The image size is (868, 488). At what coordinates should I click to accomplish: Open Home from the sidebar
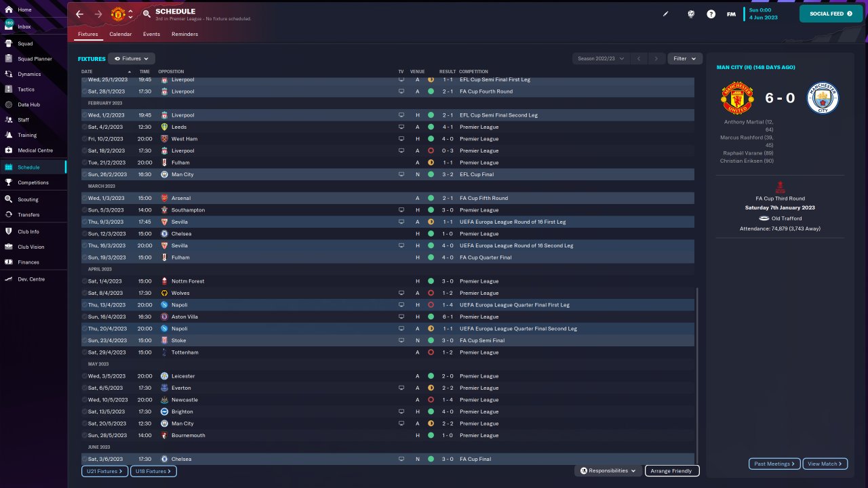pos(33,9)
